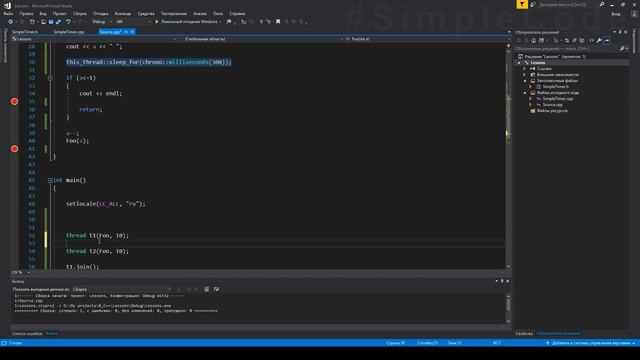640x360 pixels.
Task: Select SimpleTimer.h in Solution Explorer
Action: tap(555, 87)
